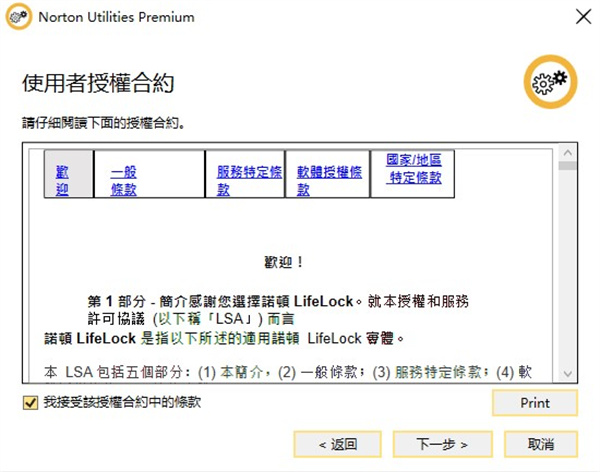Image resolution: width=600 pixels, height=472 pixels.
Task: Click the license scrollbar up arrow
Action: tap(567, 153)
